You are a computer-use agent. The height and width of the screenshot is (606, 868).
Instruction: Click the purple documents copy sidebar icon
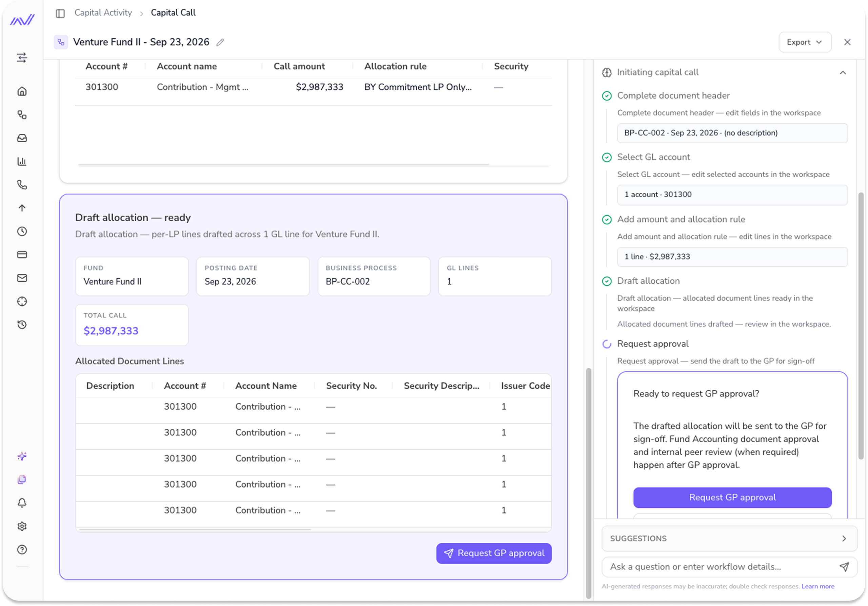pyautogui.click(x=22, y=480)
